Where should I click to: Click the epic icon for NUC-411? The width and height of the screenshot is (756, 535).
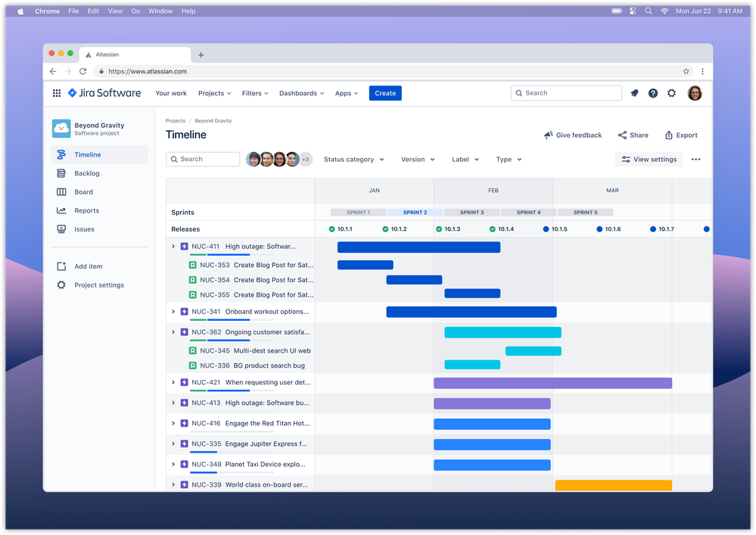184,246
